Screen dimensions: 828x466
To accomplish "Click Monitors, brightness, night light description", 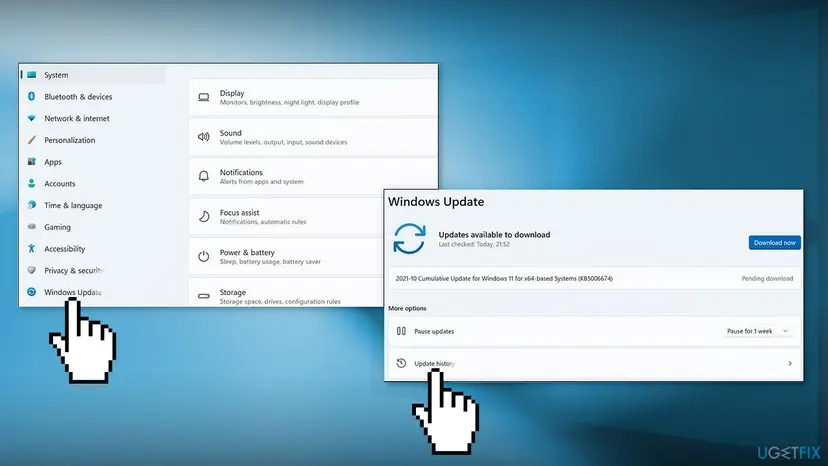I will pyautogui.click(x=289, y=102).
